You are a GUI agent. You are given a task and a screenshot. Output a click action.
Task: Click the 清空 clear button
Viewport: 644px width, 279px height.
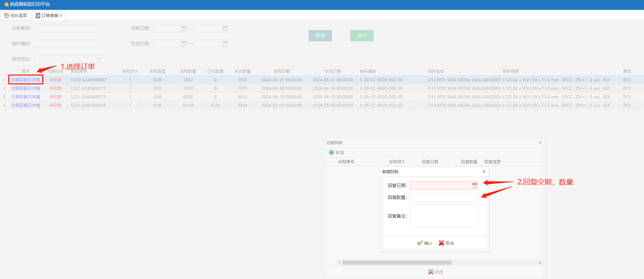[361, 36]
